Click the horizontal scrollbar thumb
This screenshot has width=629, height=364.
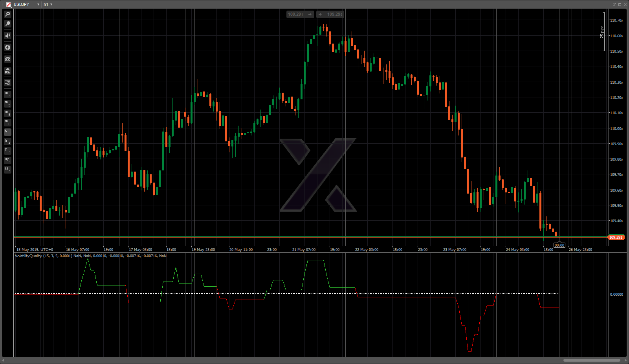(x=592, y=360)
